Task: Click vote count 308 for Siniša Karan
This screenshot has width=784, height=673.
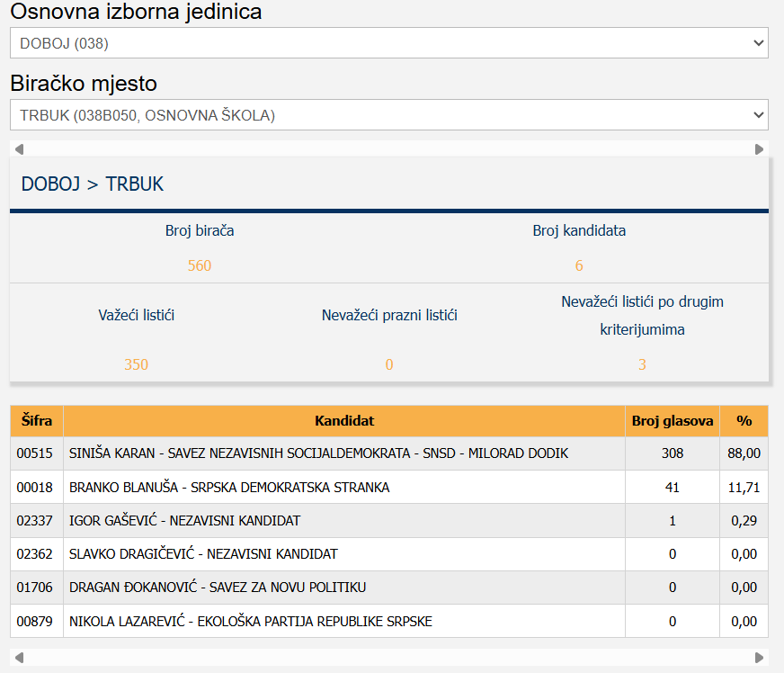Action: click(x=673, y=453)
